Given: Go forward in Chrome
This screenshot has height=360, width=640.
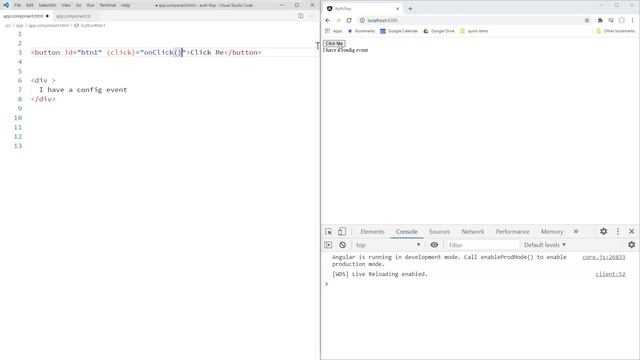Looking at the screenshot, I should [x=338, y=20].
